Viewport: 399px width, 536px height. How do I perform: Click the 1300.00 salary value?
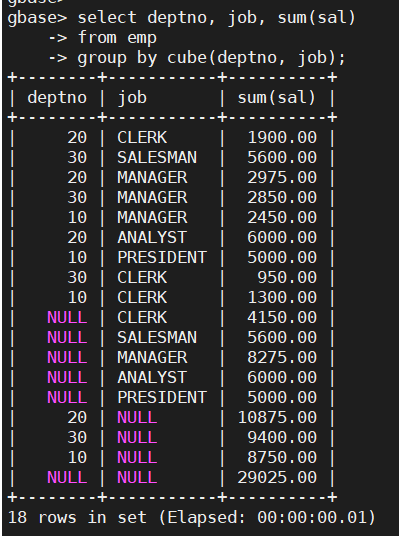point(282,297)
